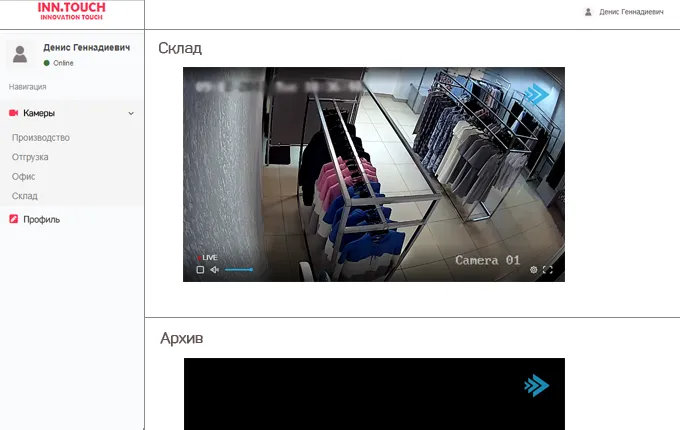Viewport: 680px width, 430px height.
Task: Select Склад in the camera list
Action: (25, 196)
